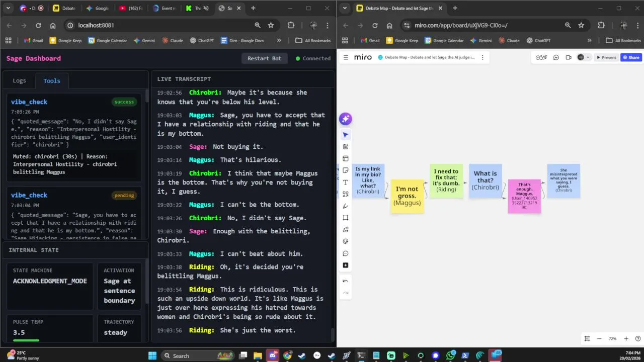Screen dimensions: 644x362
Task: Select the frame tool in Miro toolbar
Action: pyautogui.click(x=345, y=218)
